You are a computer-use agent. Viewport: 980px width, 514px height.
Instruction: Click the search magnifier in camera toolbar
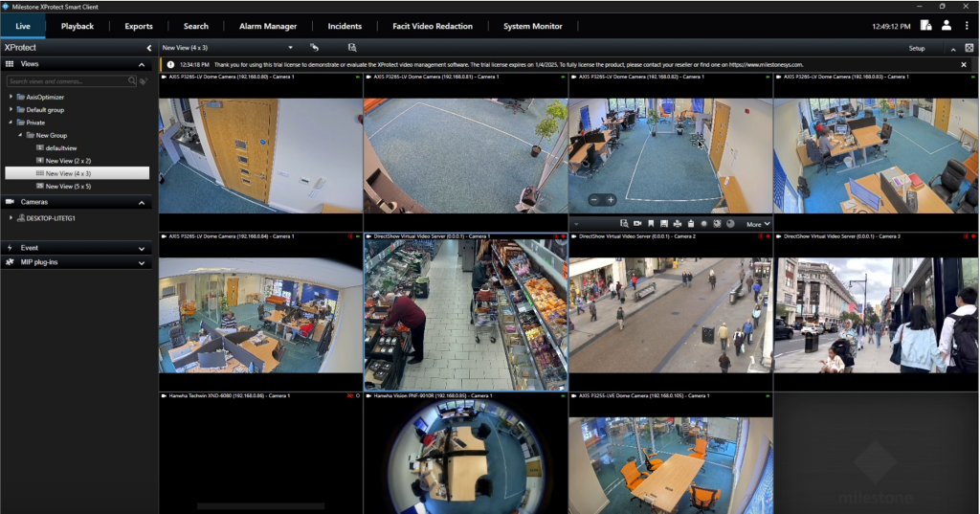[x=624, y=224]
